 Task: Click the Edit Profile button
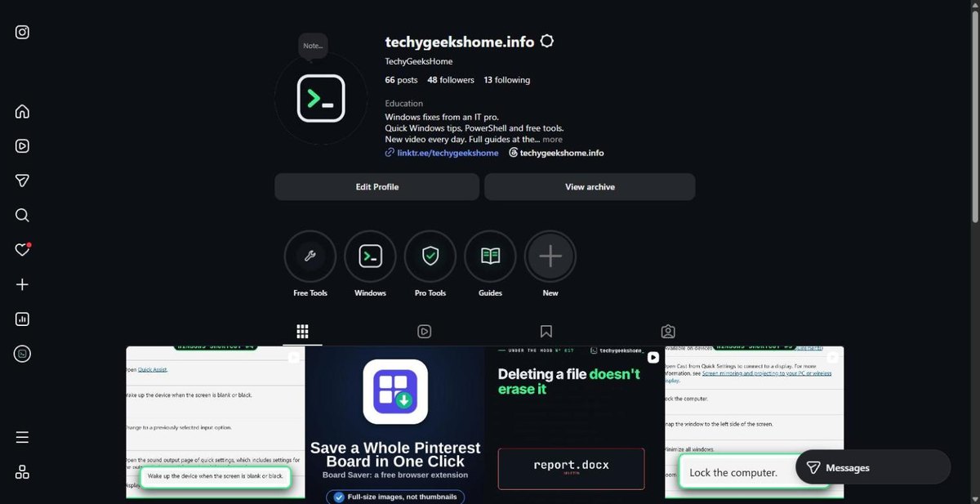(377, 187)
